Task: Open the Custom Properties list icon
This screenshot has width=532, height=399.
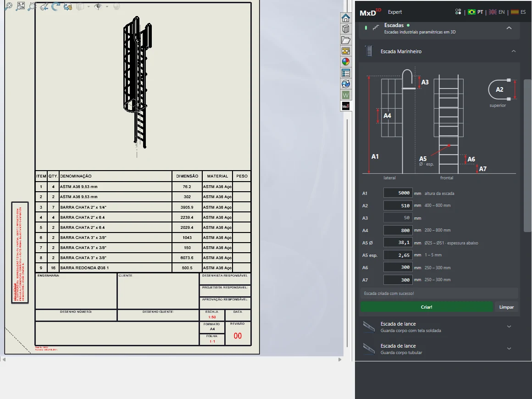Action: [x=346, y=73]
